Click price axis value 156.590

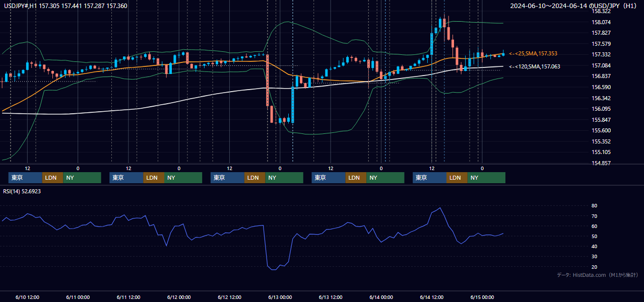(602, 87)
